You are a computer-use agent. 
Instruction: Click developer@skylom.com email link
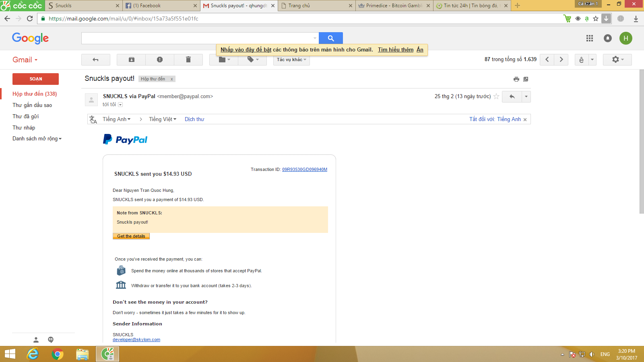coord(136,340)
